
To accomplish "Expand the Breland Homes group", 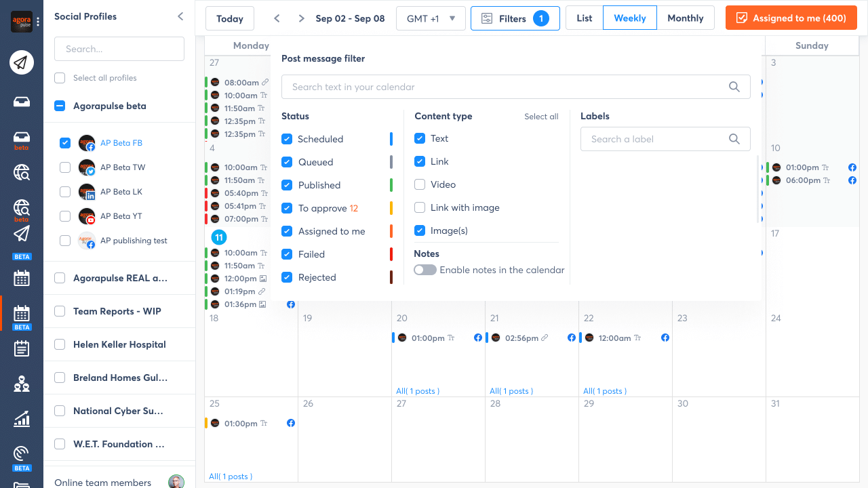I will click(121, 378).
